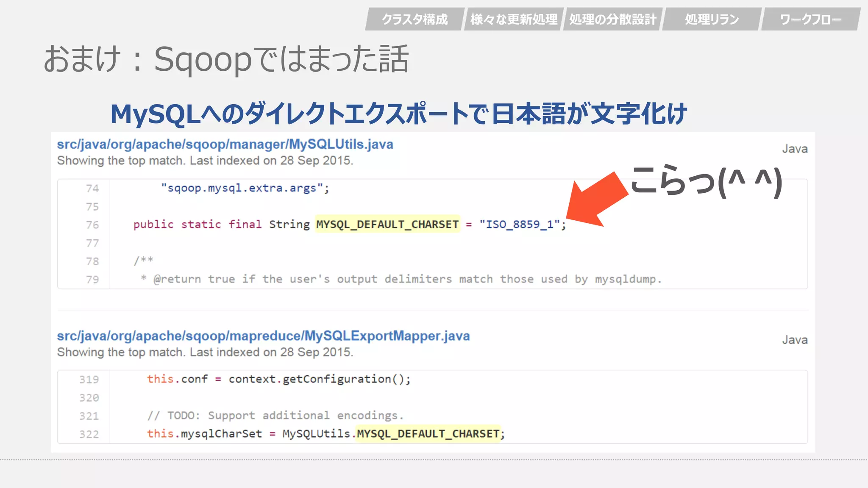Go to the ワークフロー tab
The width and height of the screenshot is (868, 488).
(x=811, y=19)
